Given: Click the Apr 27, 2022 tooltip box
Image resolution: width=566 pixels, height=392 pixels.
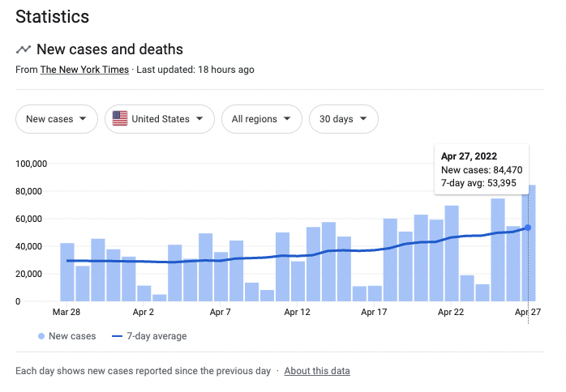Looking at the screenshot, I should tap(482, 170).
